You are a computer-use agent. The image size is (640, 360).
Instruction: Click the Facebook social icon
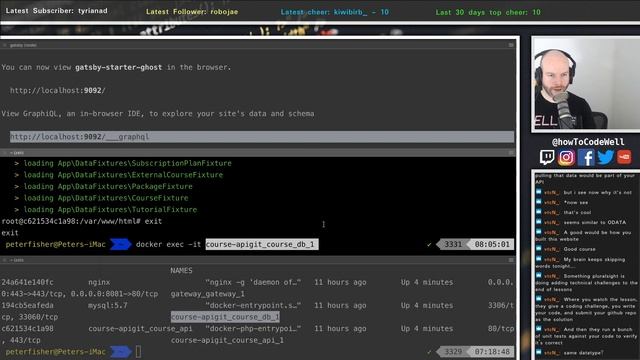[x=586, y=157]
